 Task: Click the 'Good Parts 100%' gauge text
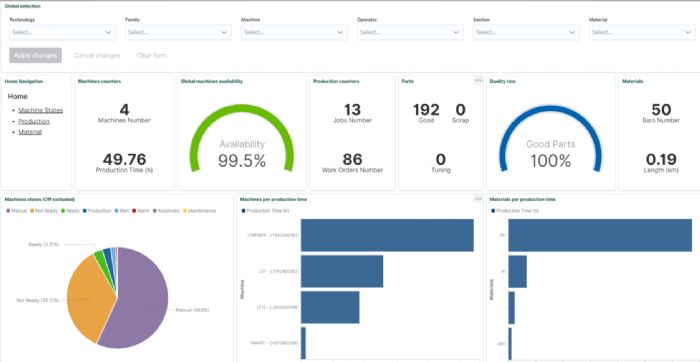click(550, 154)
